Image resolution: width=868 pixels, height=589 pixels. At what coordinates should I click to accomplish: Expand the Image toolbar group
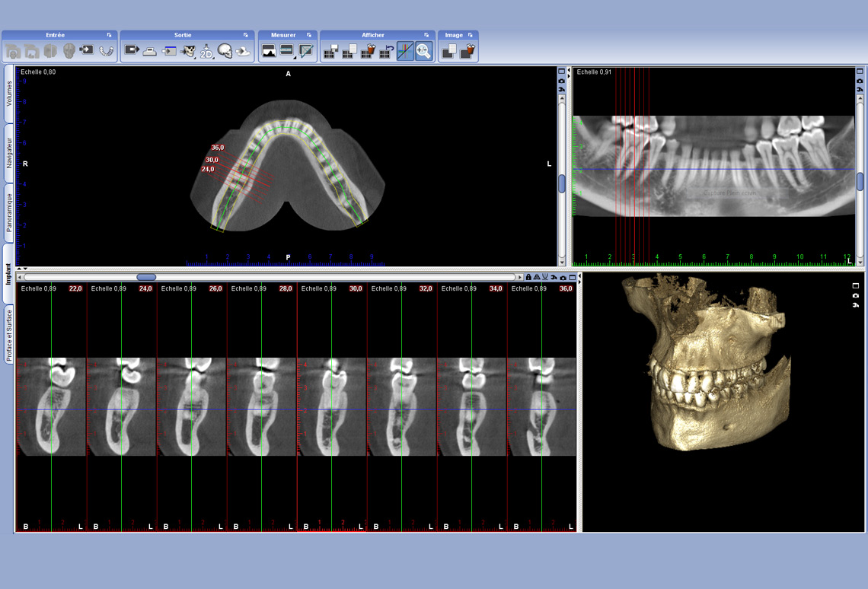471,35
